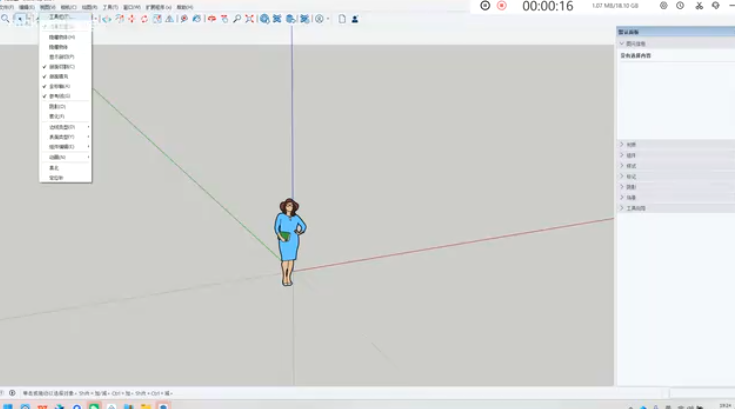Screen dimensions: 735x409
Task: Uncheck the 坐标轴 axes option
Action: click(x=60, y=86)
